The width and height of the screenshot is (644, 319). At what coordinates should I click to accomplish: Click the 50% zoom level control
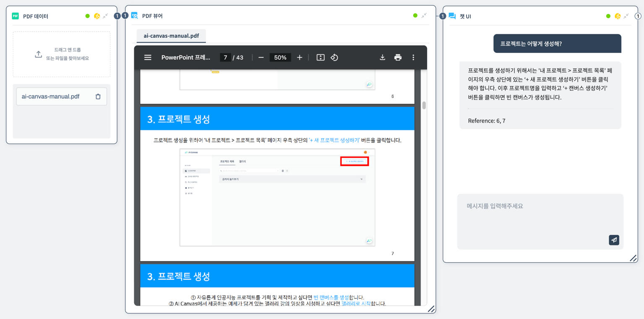pyautogui.click(x=280, y=57)
